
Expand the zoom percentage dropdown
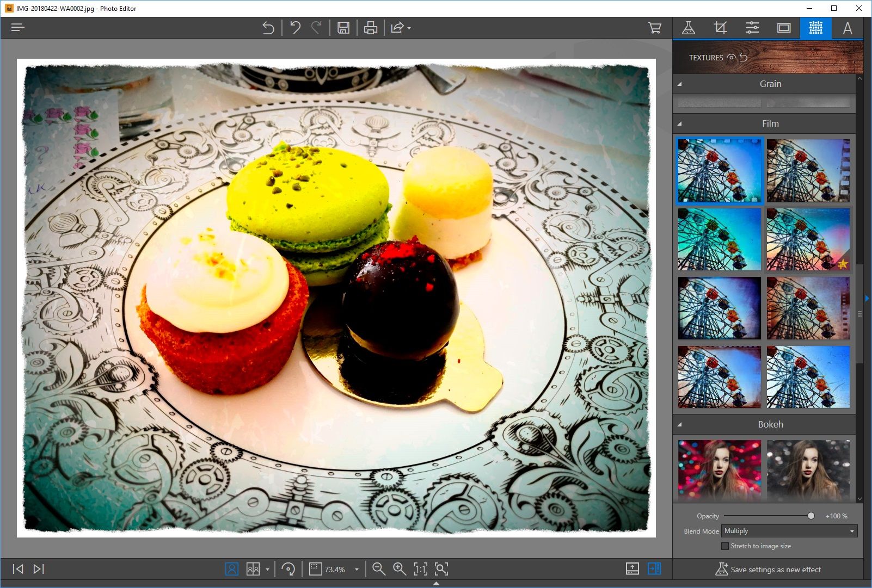point(357,569)
